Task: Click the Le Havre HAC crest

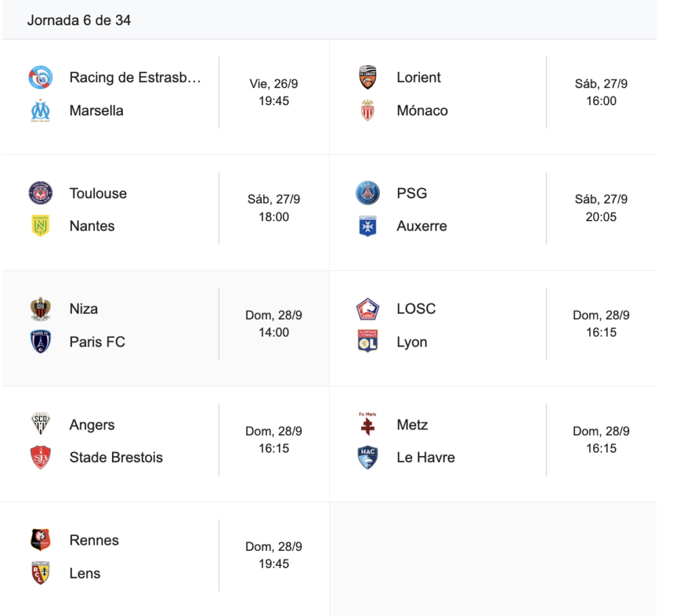Action: pos(368,457)
